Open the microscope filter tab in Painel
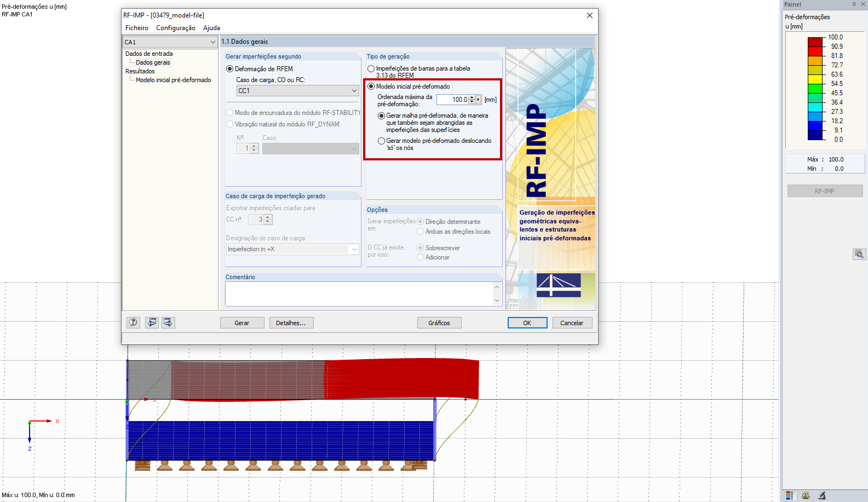This screenshot has height=502, width=868. tap(822, 495)
